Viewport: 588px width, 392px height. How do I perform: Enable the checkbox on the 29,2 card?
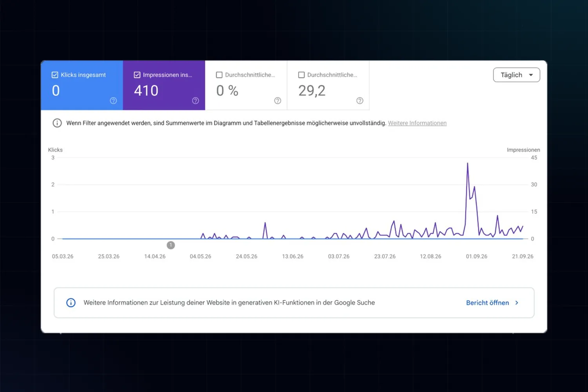pyautogui.click(x=301, y=75)
